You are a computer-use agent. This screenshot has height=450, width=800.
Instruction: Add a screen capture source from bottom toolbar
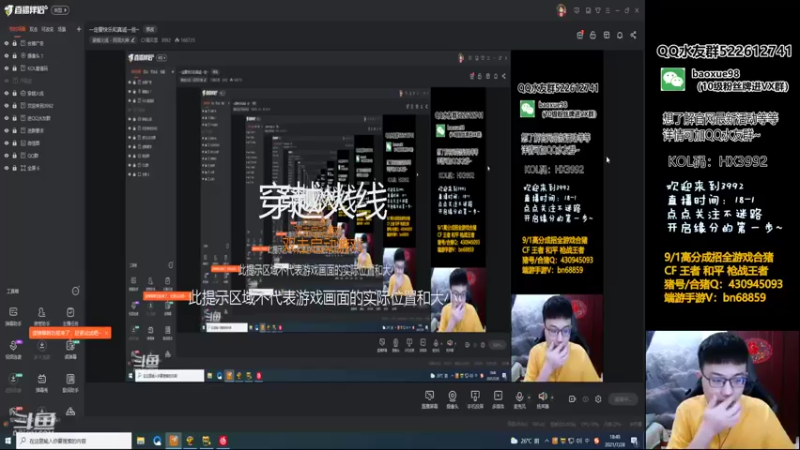(430, 399)
